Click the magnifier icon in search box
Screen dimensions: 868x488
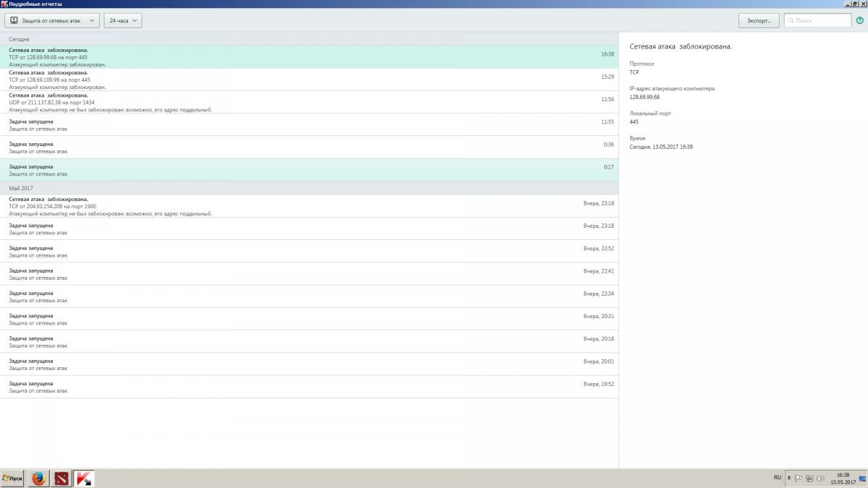tap(791, 21)
